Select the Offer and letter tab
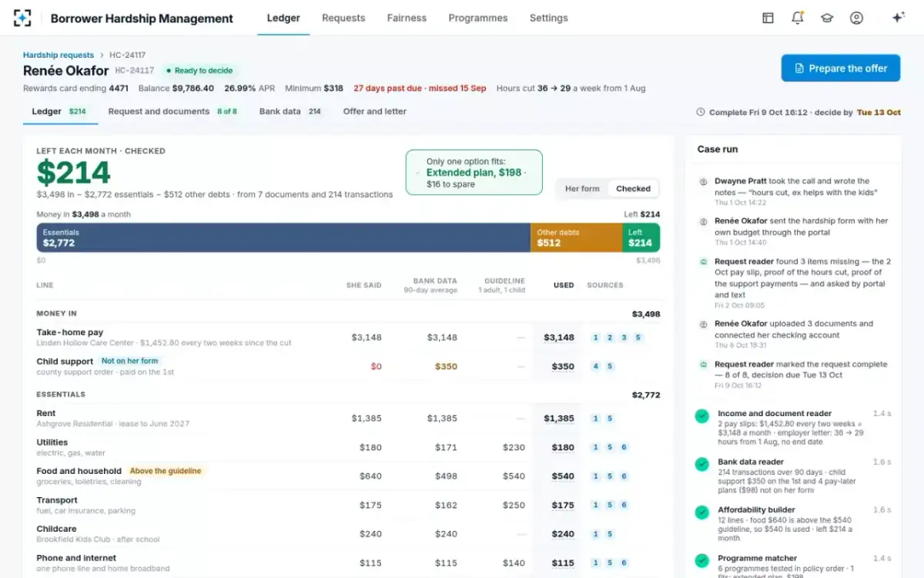The height and width of the screenshot is (578, 924). [x=374, y=112]
